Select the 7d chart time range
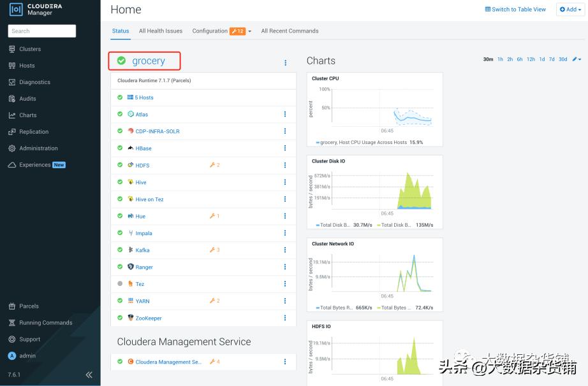The height and width of the screenshot is (386, 588). pos(552,59)
